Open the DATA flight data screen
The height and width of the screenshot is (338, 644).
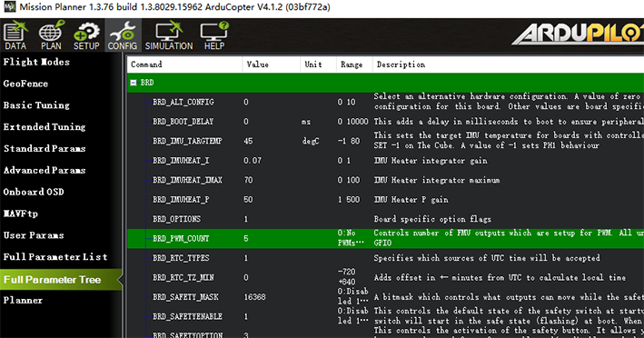(15, 35)
